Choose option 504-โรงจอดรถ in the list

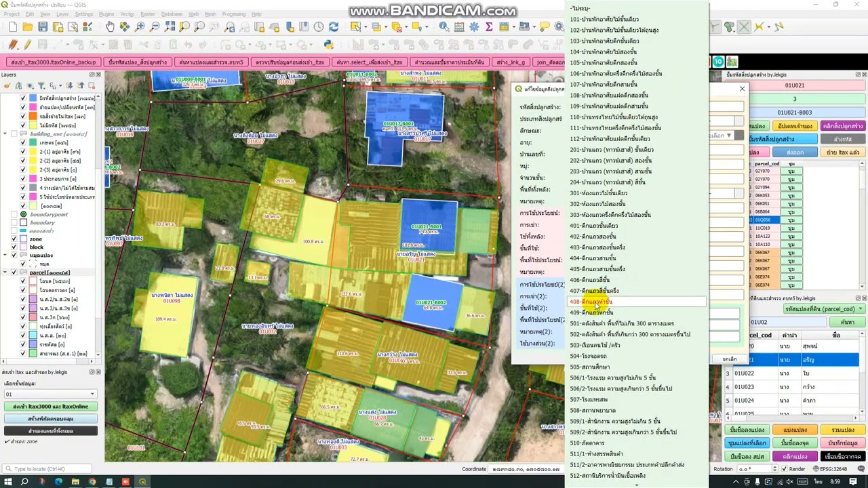637,356
